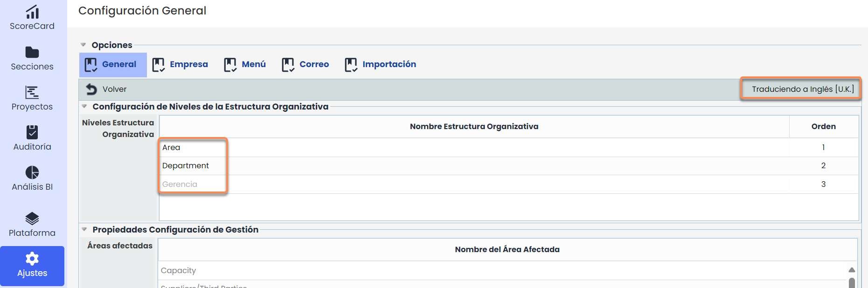Collapse Propiedades Configuración de Gestión section

tap(84, 229)
